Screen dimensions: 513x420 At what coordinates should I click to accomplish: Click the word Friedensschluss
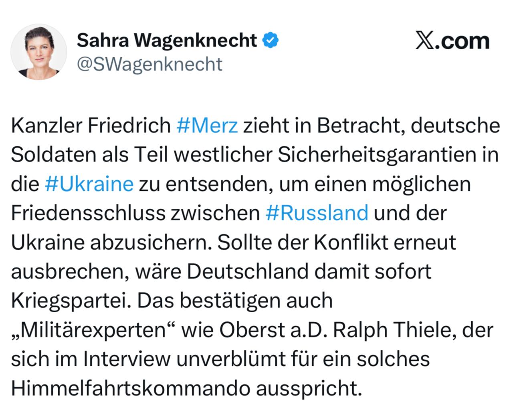pos(88,213)
